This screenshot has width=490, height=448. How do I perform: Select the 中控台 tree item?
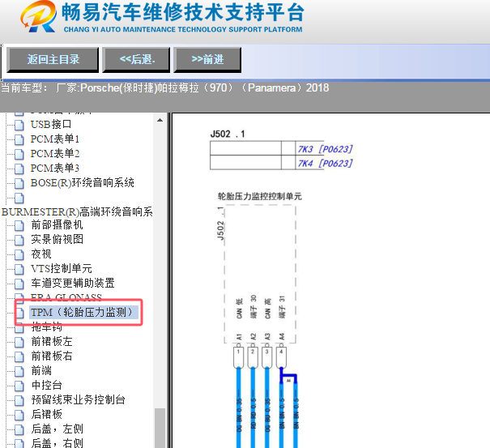pos(46,385)
